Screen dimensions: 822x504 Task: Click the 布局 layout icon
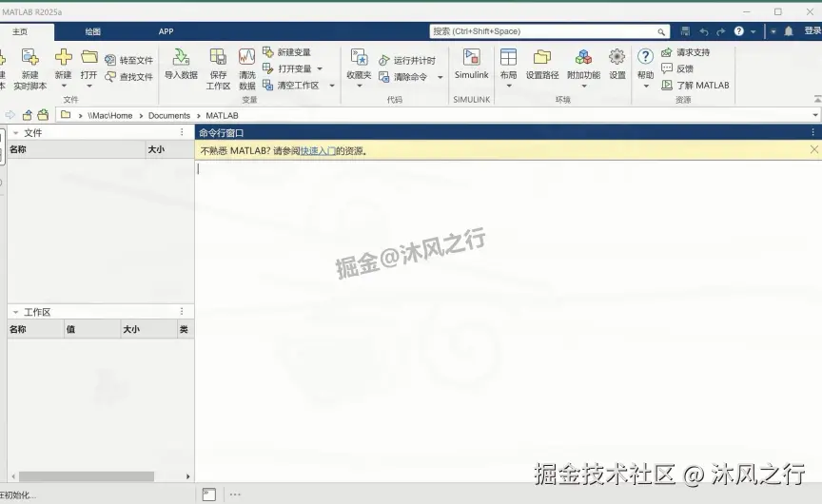pos(508,57)
